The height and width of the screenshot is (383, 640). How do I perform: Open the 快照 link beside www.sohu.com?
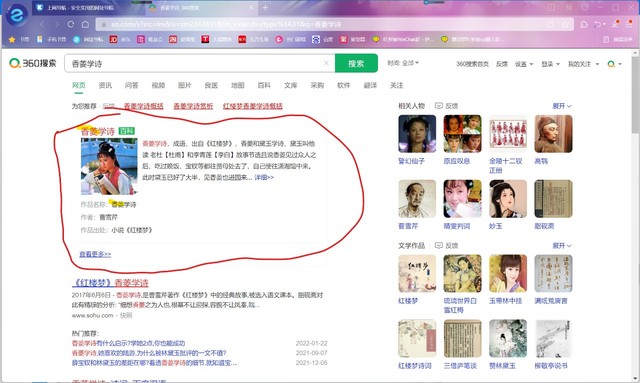click(126, 315)
